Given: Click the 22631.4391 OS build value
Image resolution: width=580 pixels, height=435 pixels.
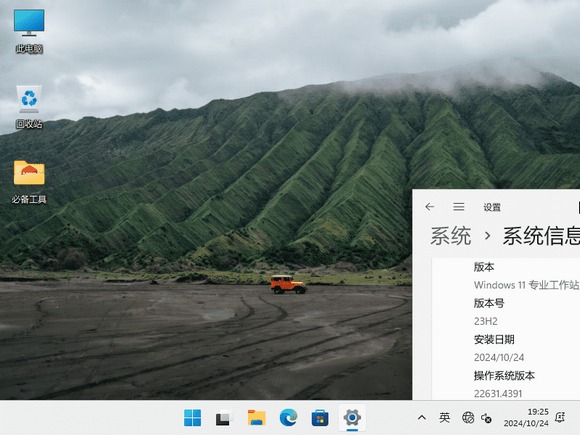Looking at the screenshot, I should (x=498, y=394).
